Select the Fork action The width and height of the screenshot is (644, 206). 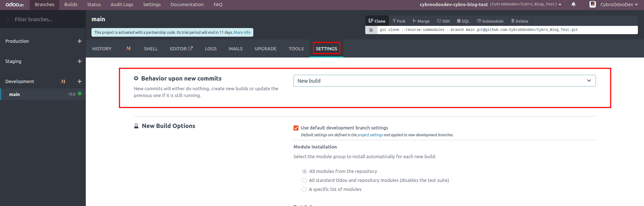399,21
